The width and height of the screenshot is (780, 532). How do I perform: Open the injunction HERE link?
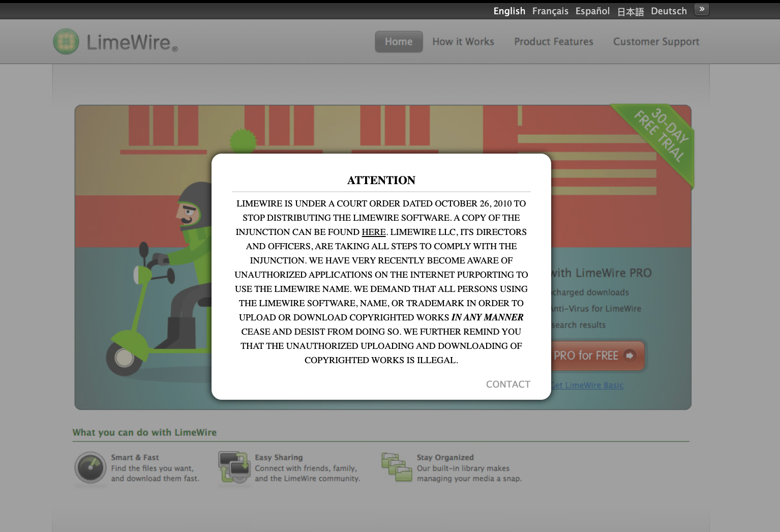[374, 232]
